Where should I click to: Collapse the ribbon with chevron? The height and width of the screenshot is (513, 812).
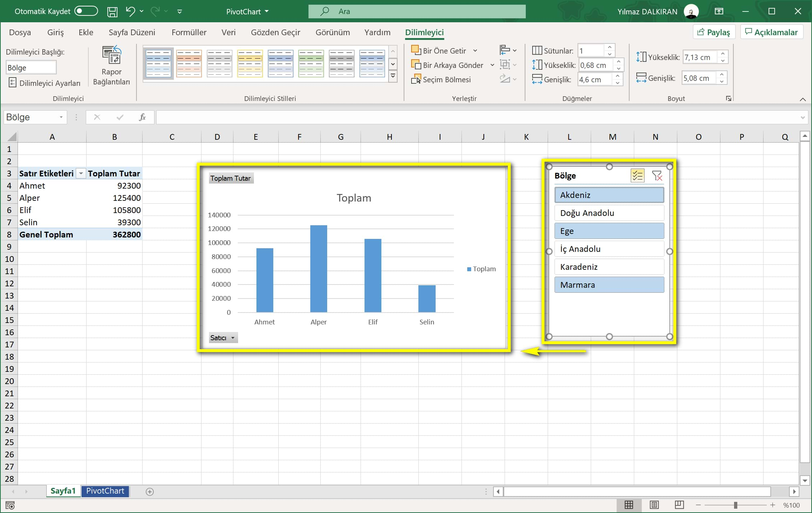803,100
